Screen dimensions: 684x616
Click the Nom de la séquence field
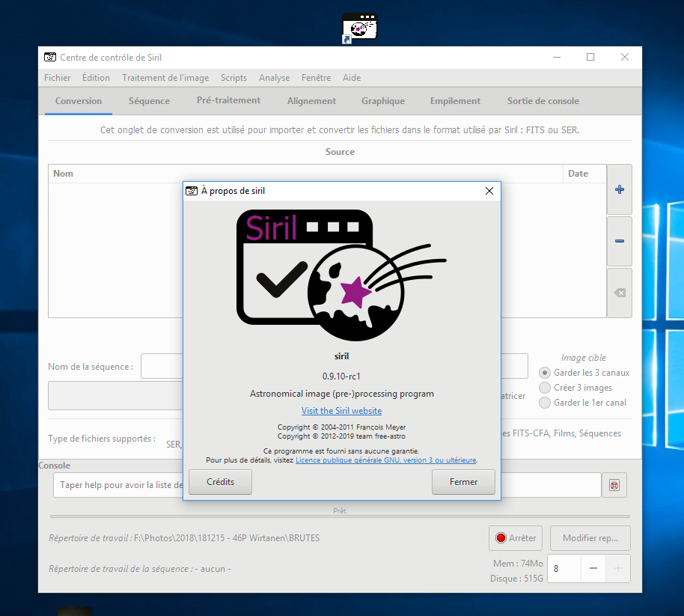tap(335, 367)
